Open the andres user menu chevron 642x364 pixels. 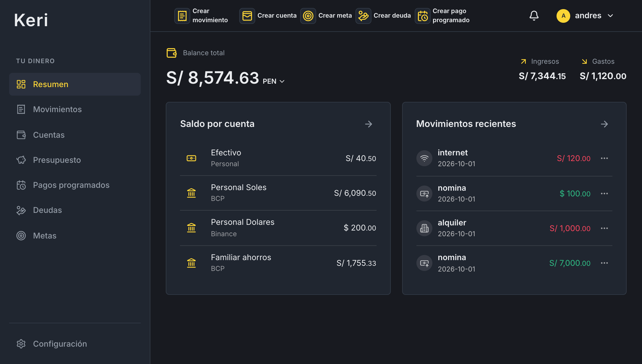tap(610, 16)
